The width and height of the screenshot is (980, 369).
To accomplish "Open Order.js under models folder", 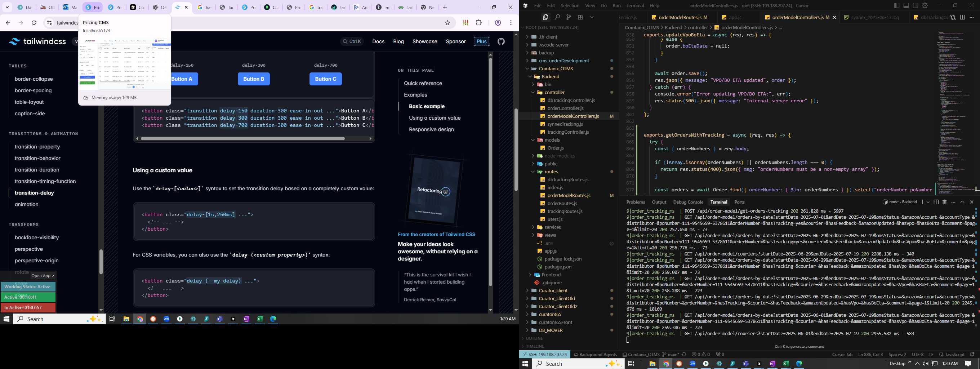I will (556, 148).
